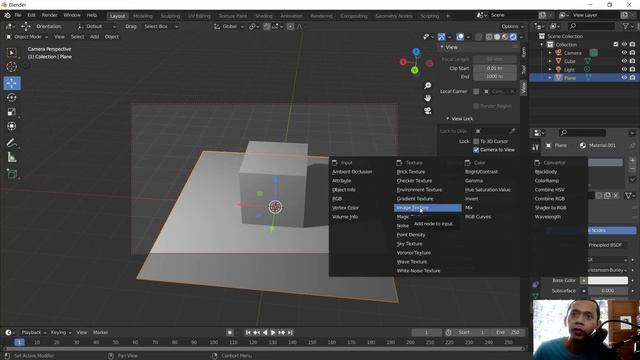Image resolution: width=640 pixels, height=360 pixels.
Task: Click the Blender logo menu icon
Action: point(7,15)
